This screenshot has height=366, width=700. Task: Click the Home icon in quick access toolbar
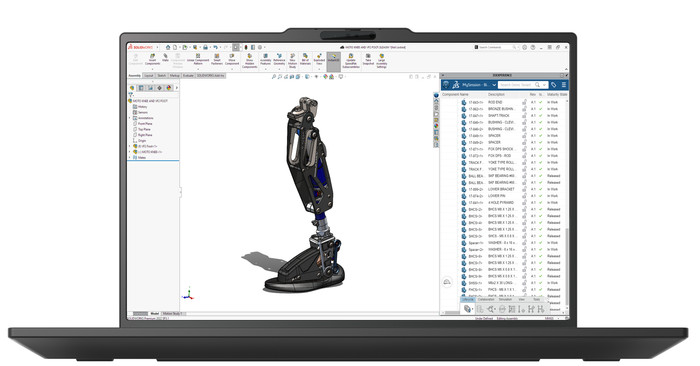(168, 47)
